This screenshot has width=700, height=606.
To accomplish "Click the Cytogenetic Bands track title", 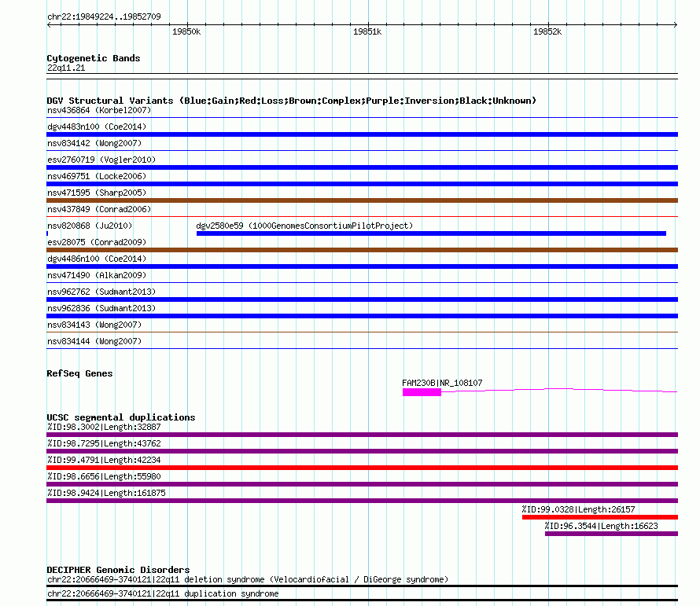I will point(94,58).
